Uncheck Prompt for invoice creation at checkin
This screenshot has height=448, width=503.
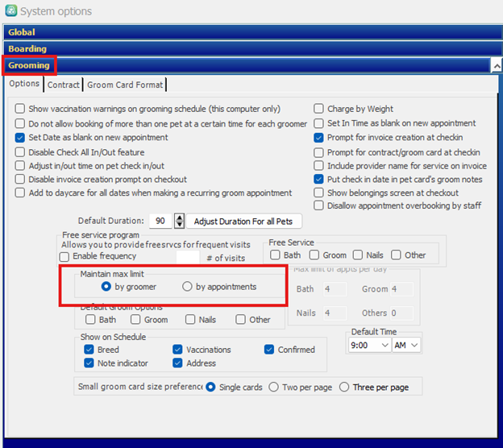tap(318, 138)
